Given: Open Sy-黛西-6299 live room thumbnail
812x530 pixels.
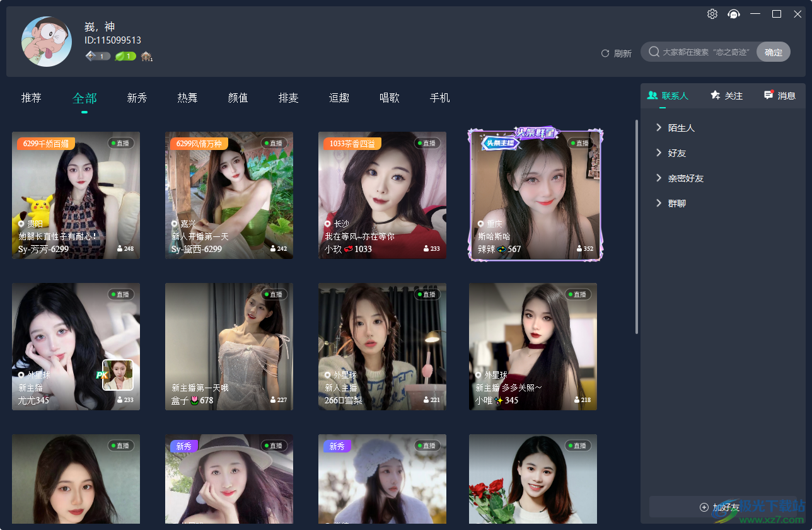Looking at the screenshot, I should click(229, 195).
